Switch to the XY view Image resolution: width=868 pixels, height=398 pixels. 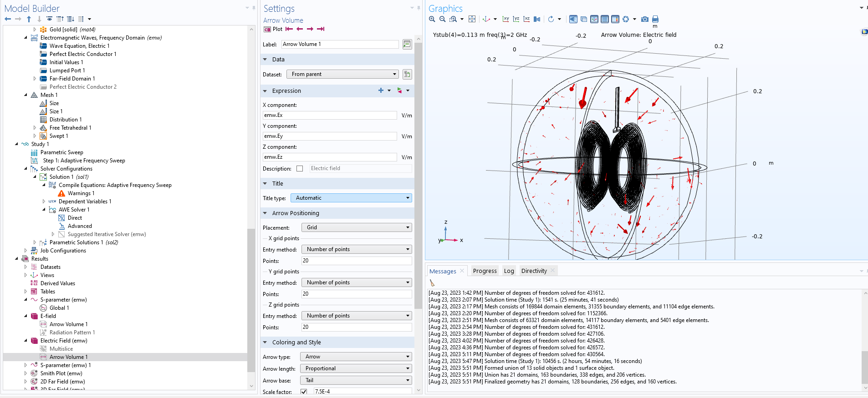tap(505, 19)
